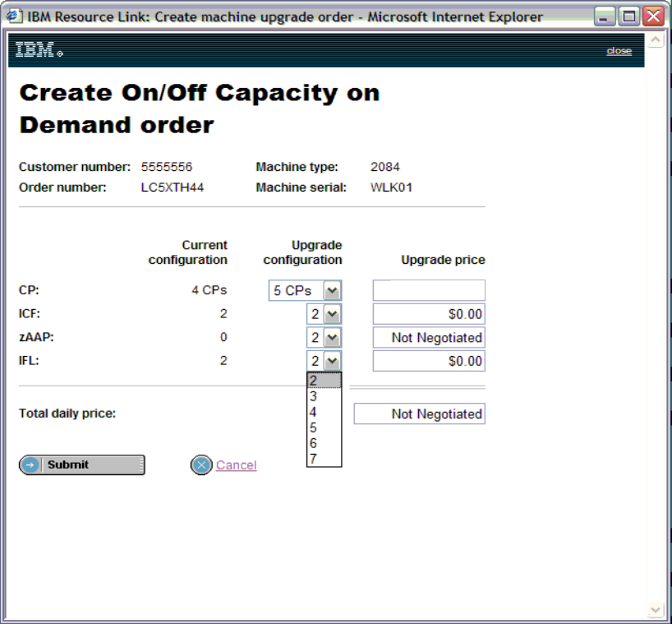This screenshot has width=672, height=624.
Task: Click the Cancel circle X icon
Action: [201, 465]
